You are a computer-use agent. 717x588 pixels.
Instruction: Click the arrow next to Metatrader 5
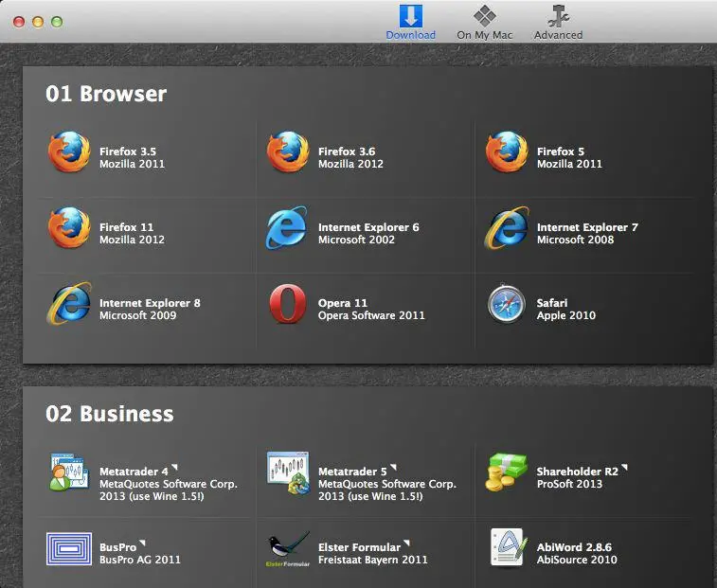pyautogui.click(x=393, y=468)
